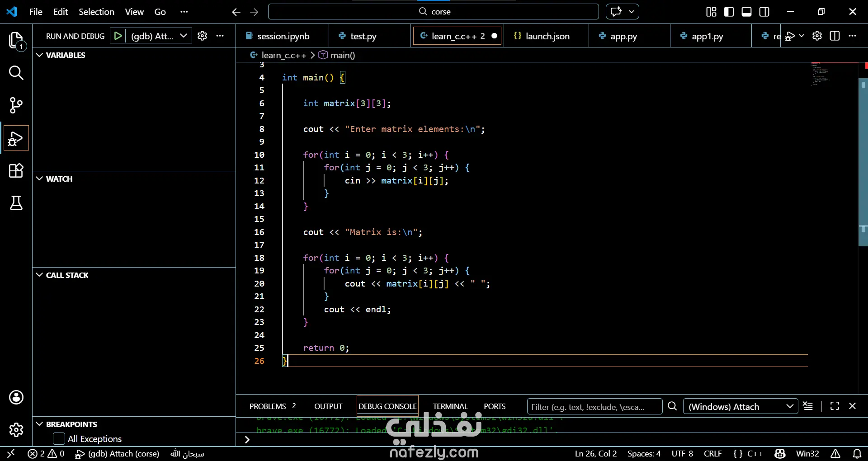Click the errors and warnings status item
868x461 pixels.
[x=46, y=453]
